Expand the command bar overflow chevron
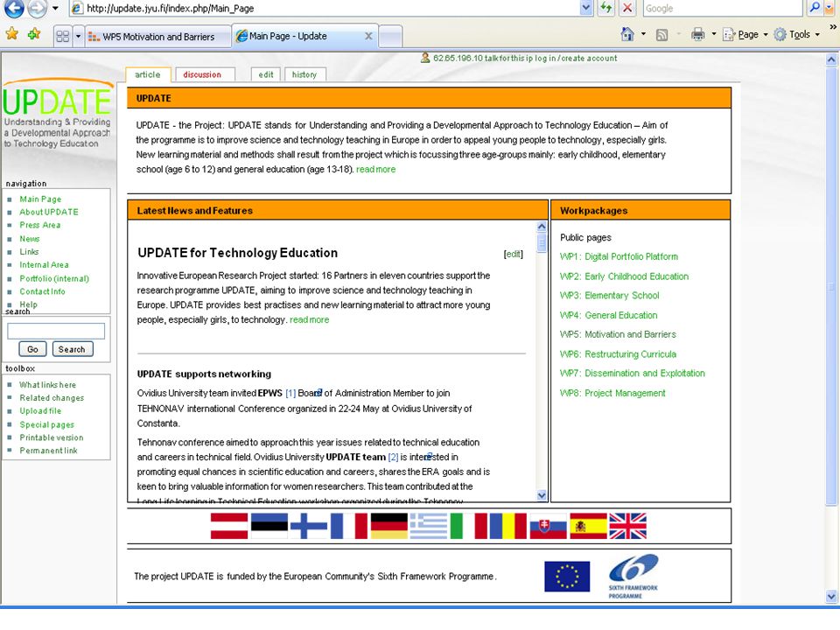Screen dimensions: 840x630 tap(833, 27)
